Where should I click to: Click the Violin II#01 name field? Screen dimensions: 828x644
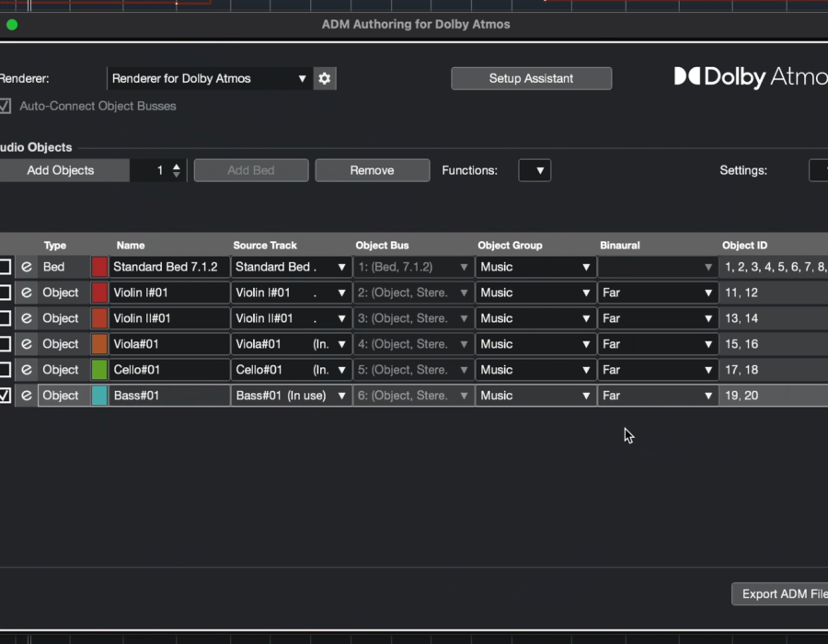coord(169,318)
